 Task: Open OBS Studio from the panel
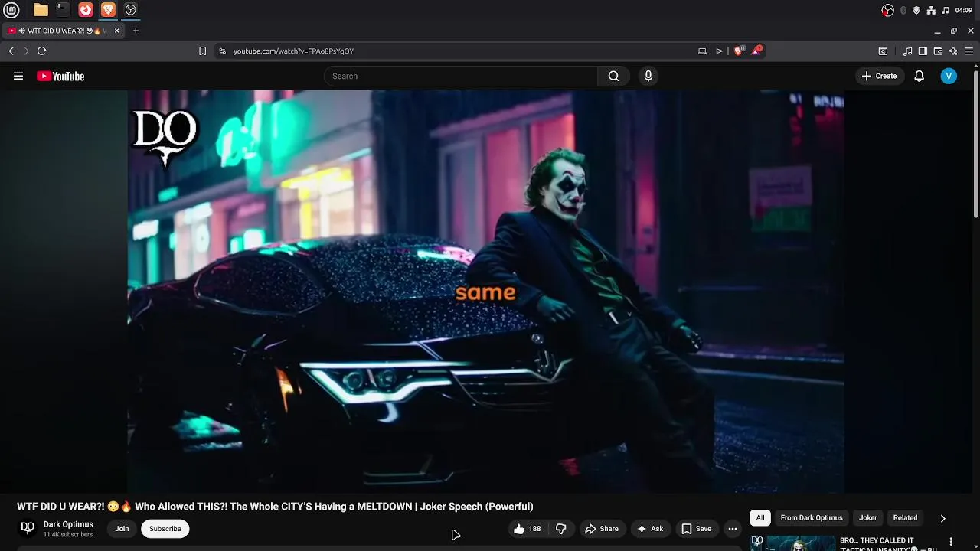tap(131, 10)
